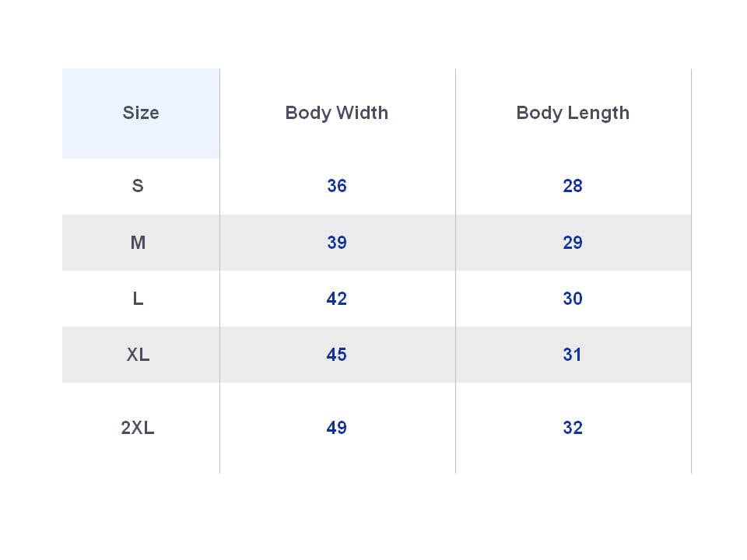Select the 2XL size row label

pyautogui.click(x=138, y=428)
